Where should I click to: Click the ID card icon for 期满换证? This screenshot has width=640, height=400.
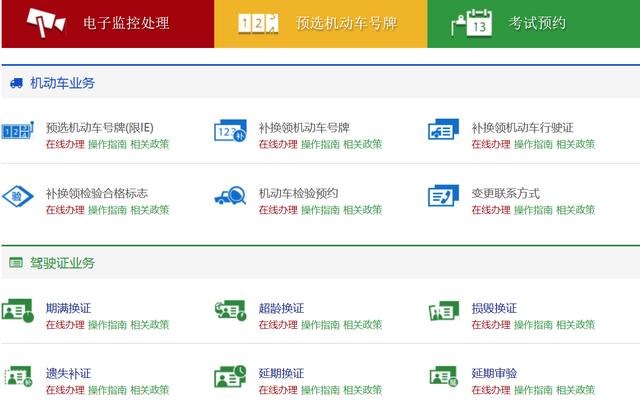18,311
